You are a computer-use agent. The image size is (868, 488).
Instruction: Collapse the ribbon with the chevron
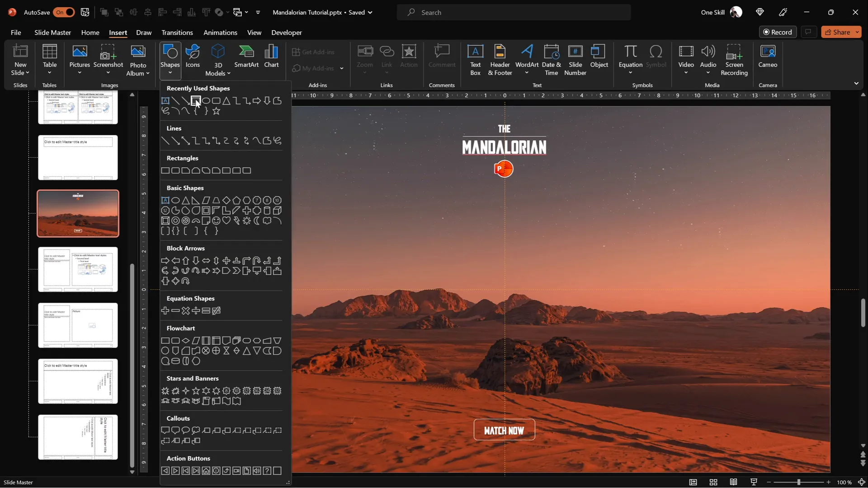(x=856, y=84)
